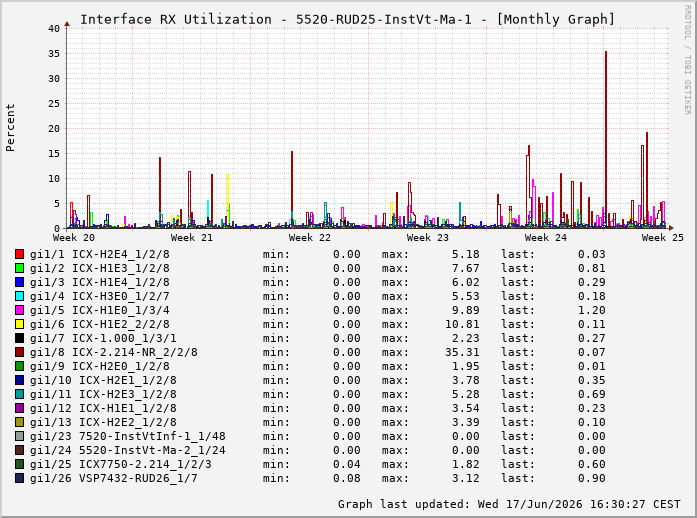Click the green swatch for gi1/9
The height and width of the screenshot is (518, 697).
click(19, 366)
